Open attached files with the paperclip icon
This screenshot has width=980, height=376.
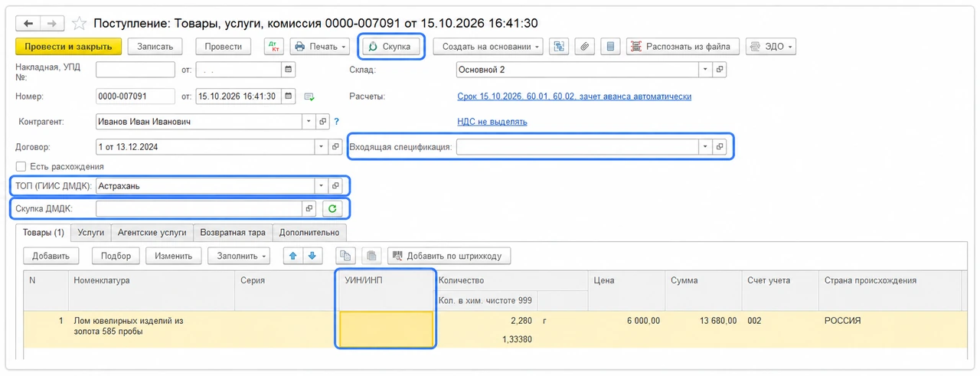point(584,47)
